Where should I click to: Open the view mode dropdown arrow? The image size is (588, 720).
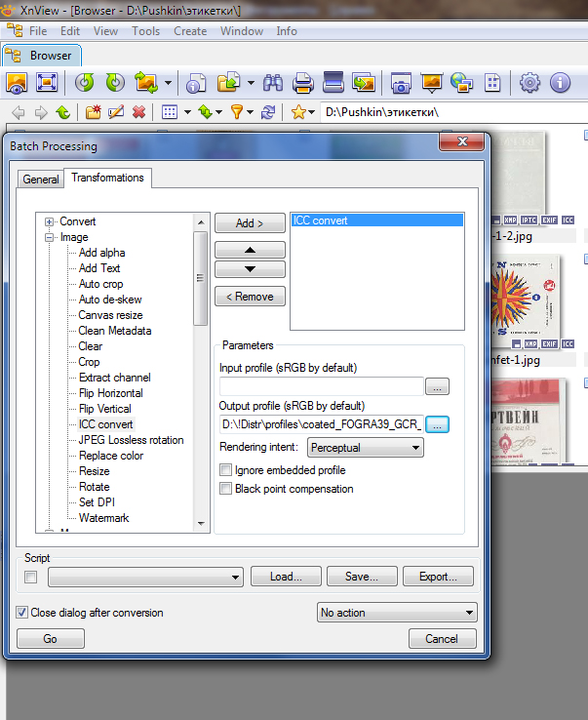(187, 112)
